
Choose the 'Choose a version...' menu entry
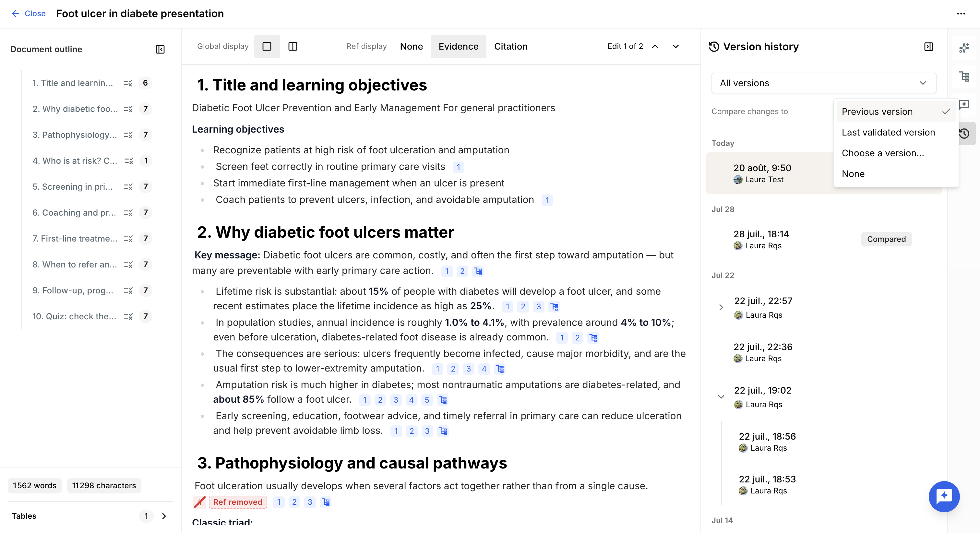883,153
